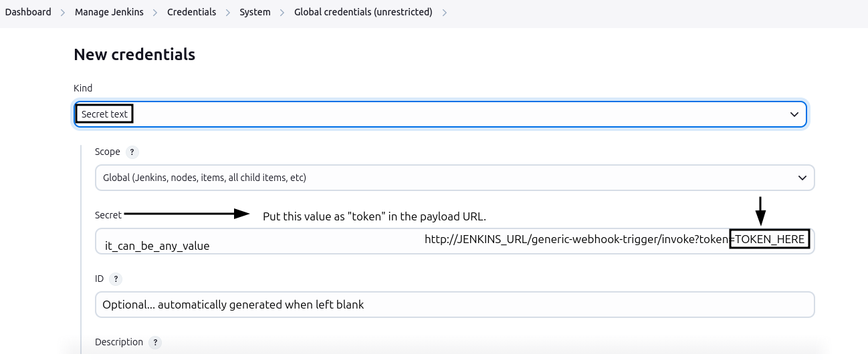Open help for the ID field
The height and width of the screenshot is (360, 868).
(x=115, y=279)
